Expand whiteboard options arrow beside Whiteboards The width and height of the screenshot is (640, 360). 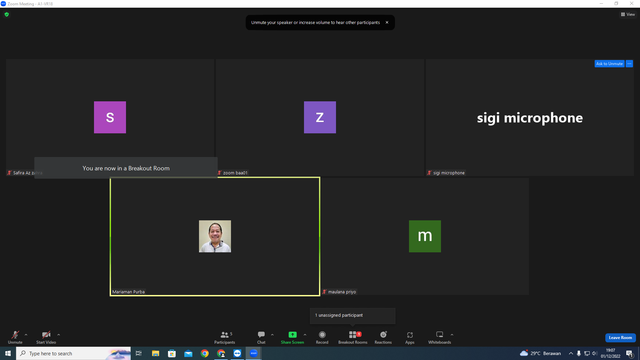coord(452,335)
